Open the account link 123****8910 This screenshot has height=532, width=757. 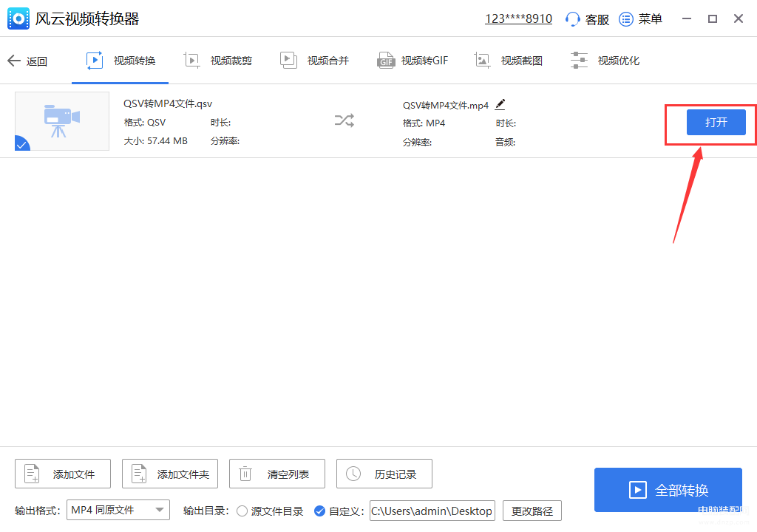(x=518, y=18)
